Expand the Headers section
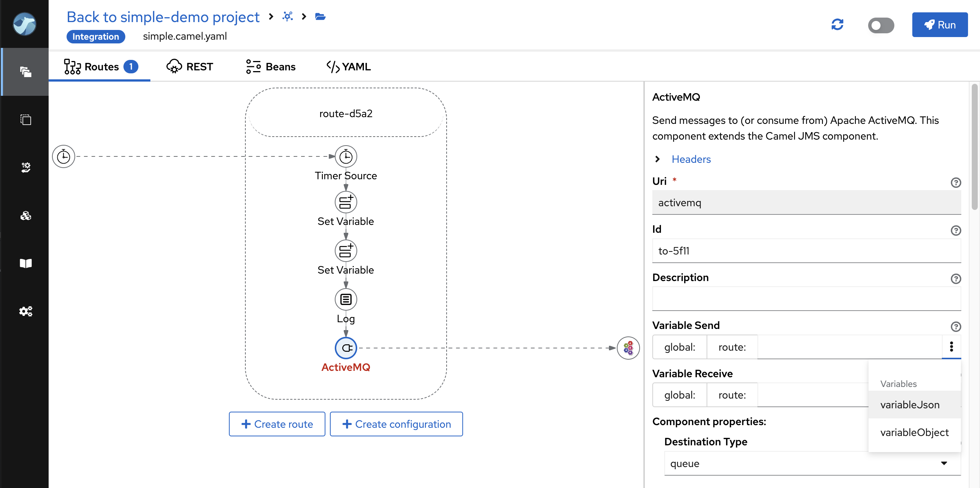Image resolution: width=980 pixels, height=488 pixels. [690, 159]
